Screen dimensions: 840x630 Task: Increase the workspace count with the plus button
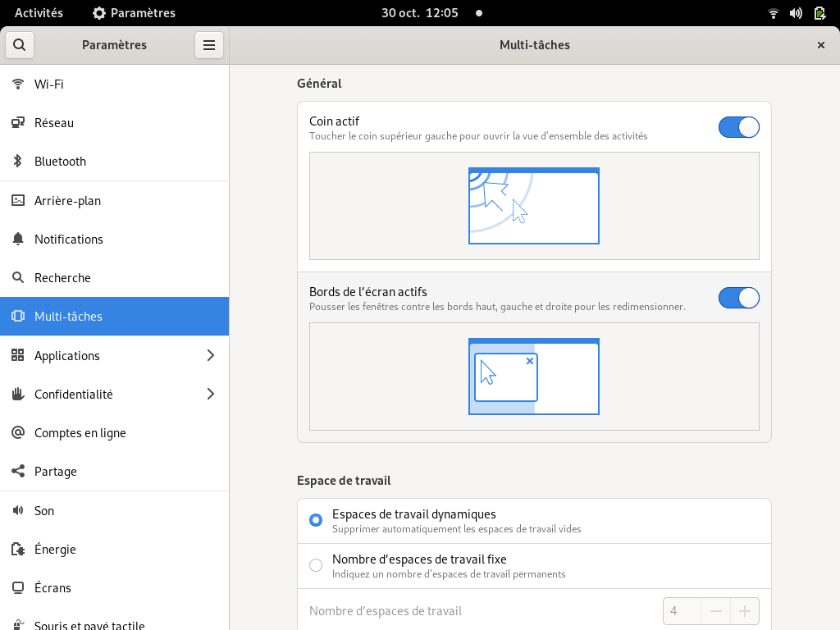(745, 611)
